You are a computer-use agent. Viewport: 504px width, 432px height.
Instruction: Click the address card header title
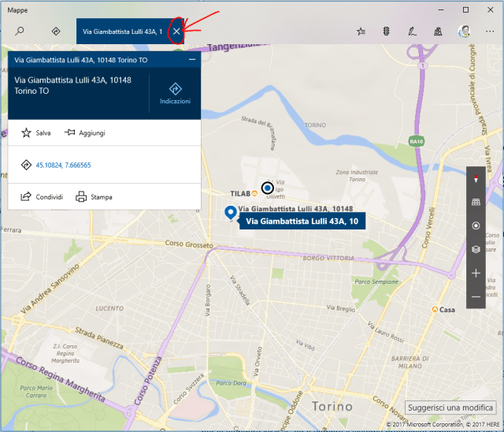(x=80, y=60)
